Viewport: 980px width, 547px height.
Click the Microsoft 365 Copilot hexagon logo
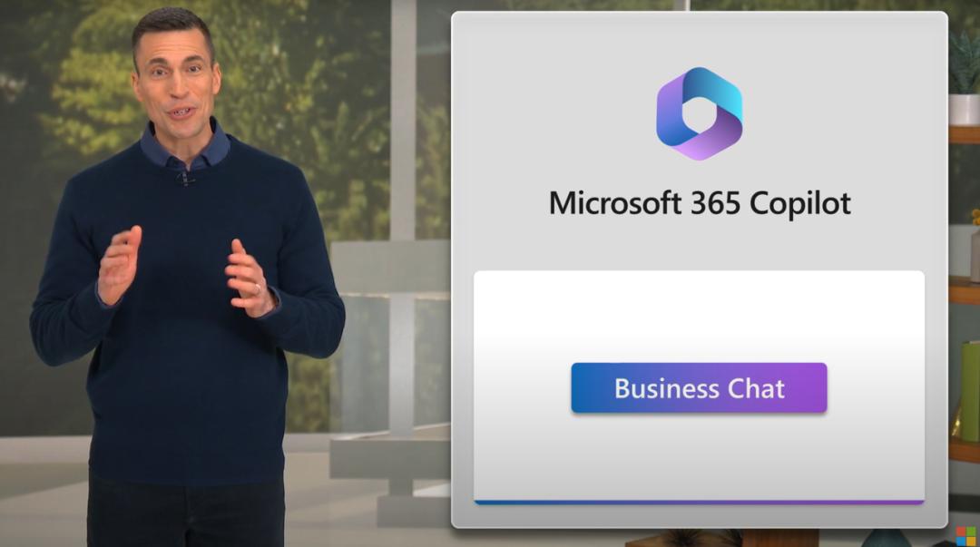(x=700, y=113)
